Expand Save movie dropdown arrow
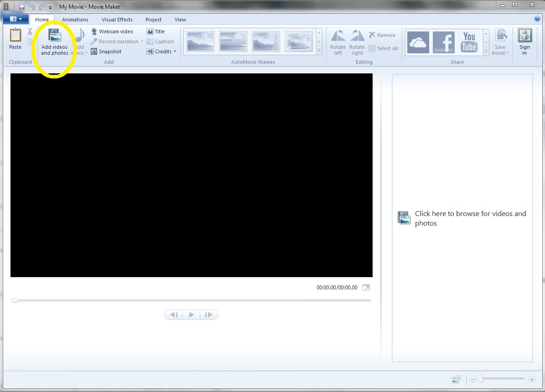This screenshot has width=545, height=392. (508, 53)
